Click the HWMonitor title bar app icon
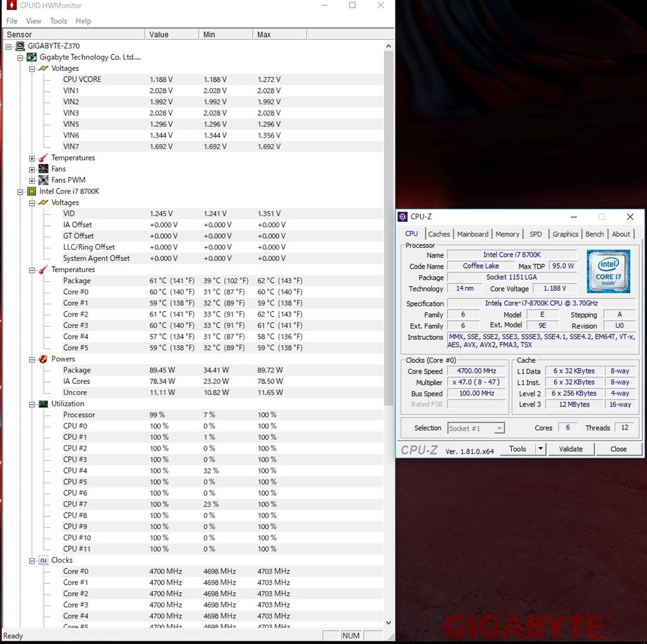647x644 pixels. (x=11, y=5)
